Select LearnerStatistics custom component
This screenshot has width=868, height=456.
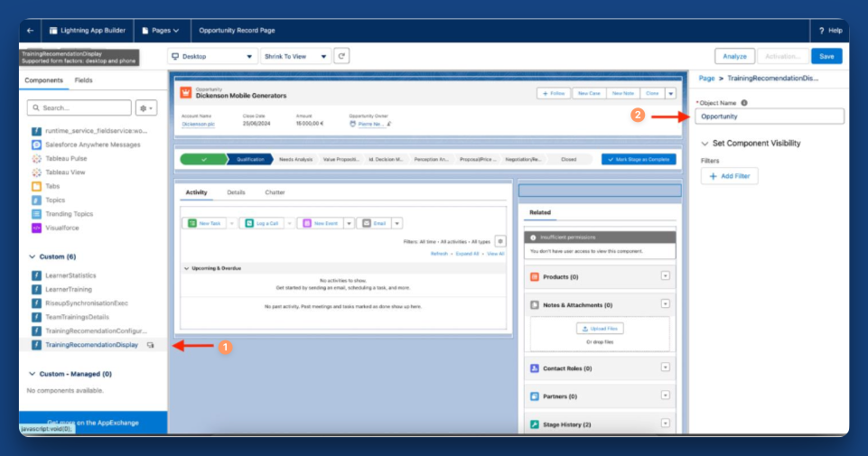point(70,275)
